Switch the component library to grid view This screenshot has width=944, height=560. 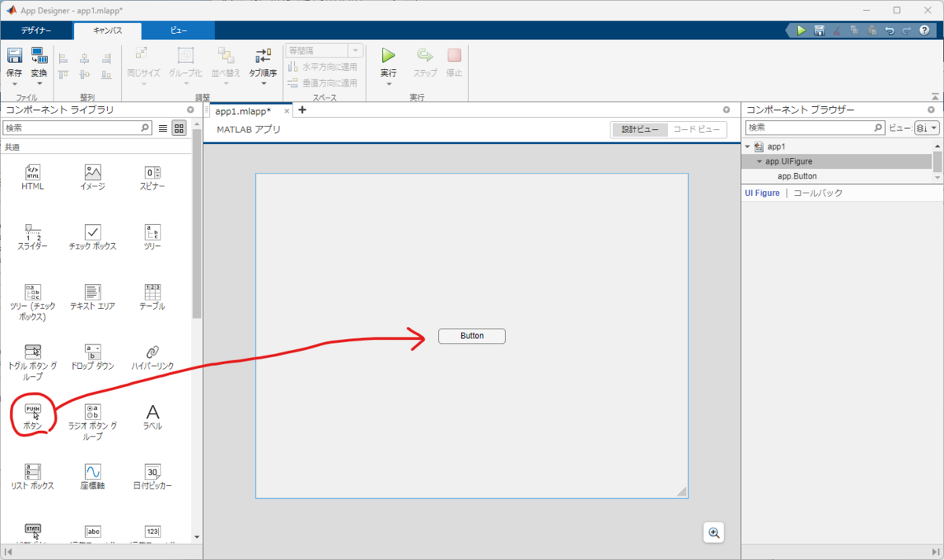pyautogui.click(x=179, y=128)
